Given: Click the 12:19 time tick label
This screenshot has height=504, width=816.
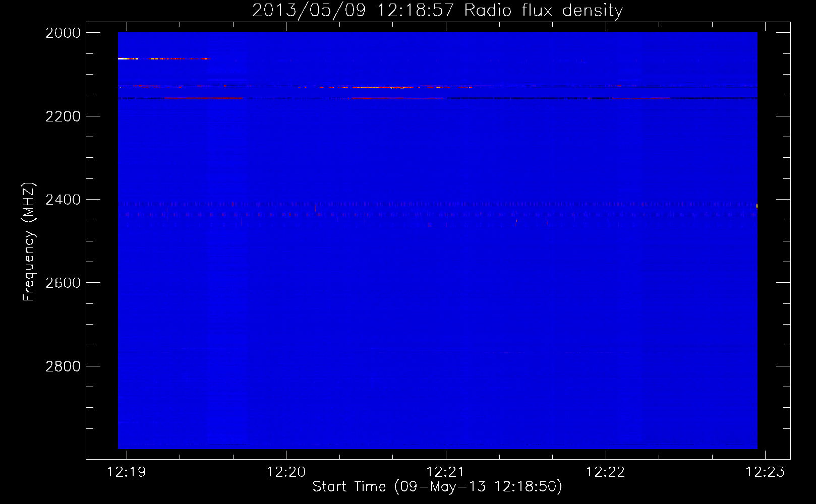Looking at the screenshot, I should [127, 472].
